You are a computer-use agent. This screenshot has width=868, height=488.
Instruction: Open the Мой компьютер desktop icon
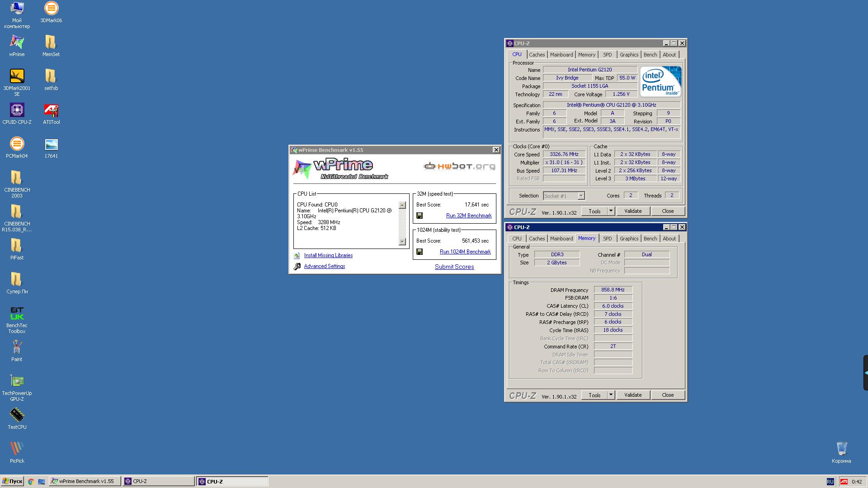(x=17, y=15)
